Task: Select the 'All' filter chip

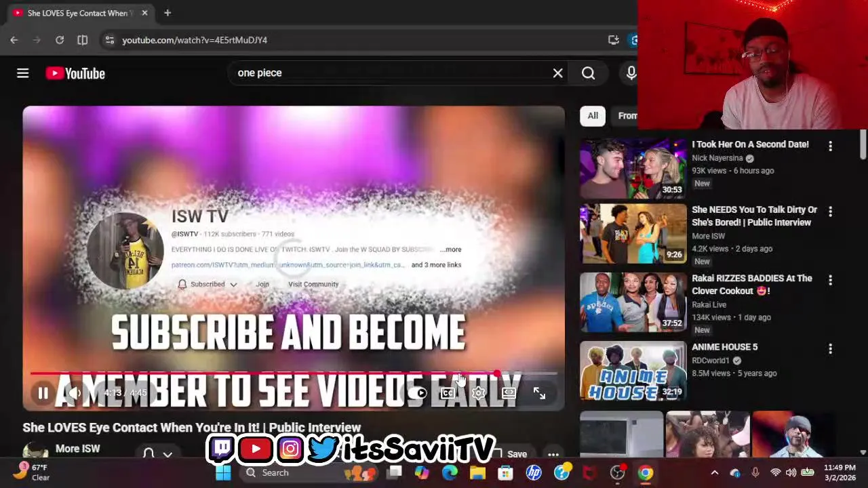Action: point(593,116)
